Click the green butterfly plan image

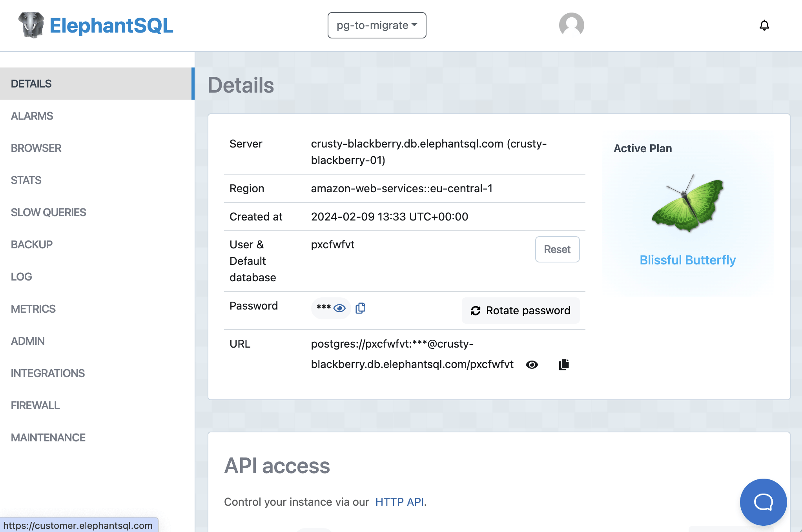(x=687, y=204)
